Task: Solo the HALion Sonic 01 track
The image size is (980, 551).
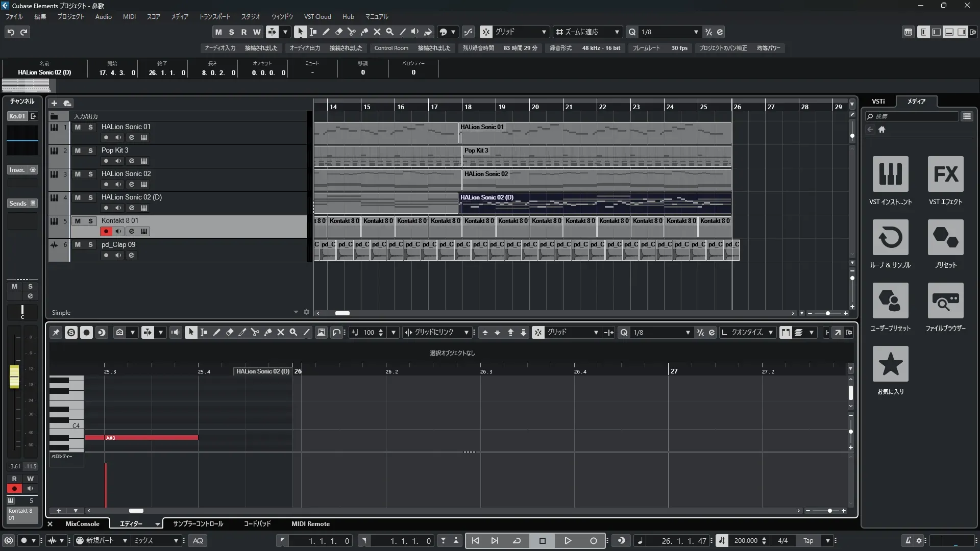Action: pyautogui.click(x=90, y=127)
